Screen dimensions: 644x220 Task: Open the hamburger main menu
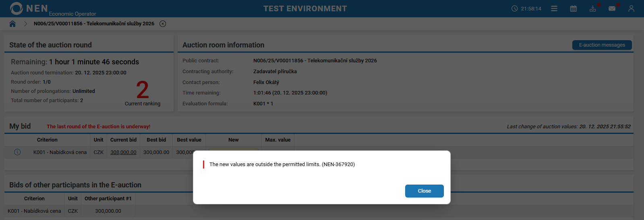point(554,8)
